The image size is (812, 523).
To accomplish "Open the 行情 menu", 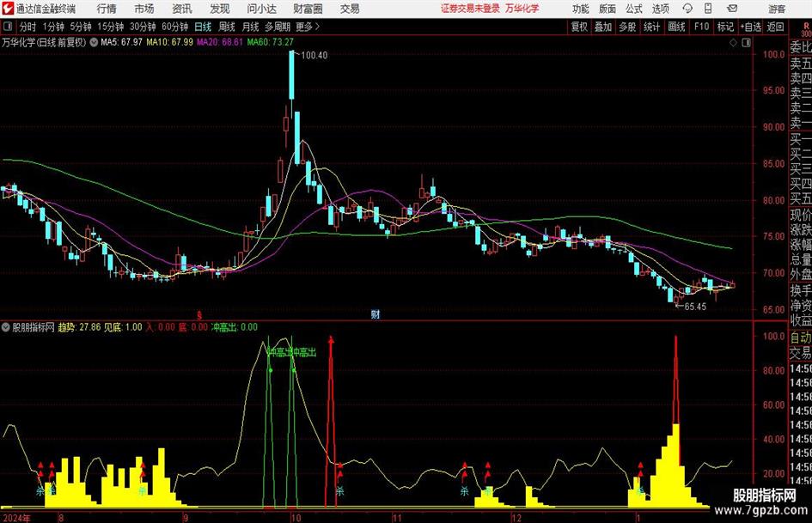I will [107, 9].
